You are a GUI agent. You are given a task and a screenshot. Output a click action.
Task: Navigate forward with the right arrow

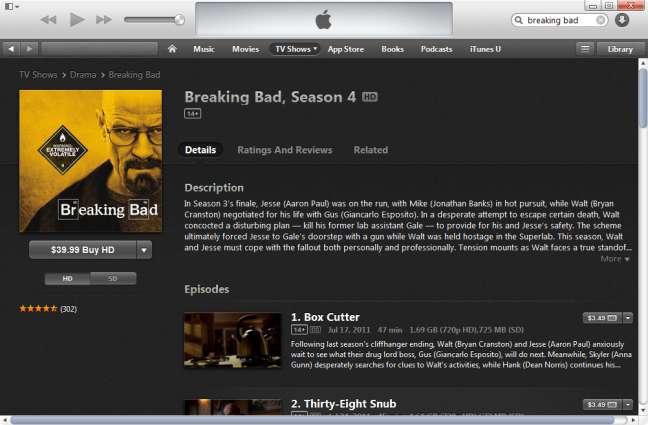(x=29, y=49)
